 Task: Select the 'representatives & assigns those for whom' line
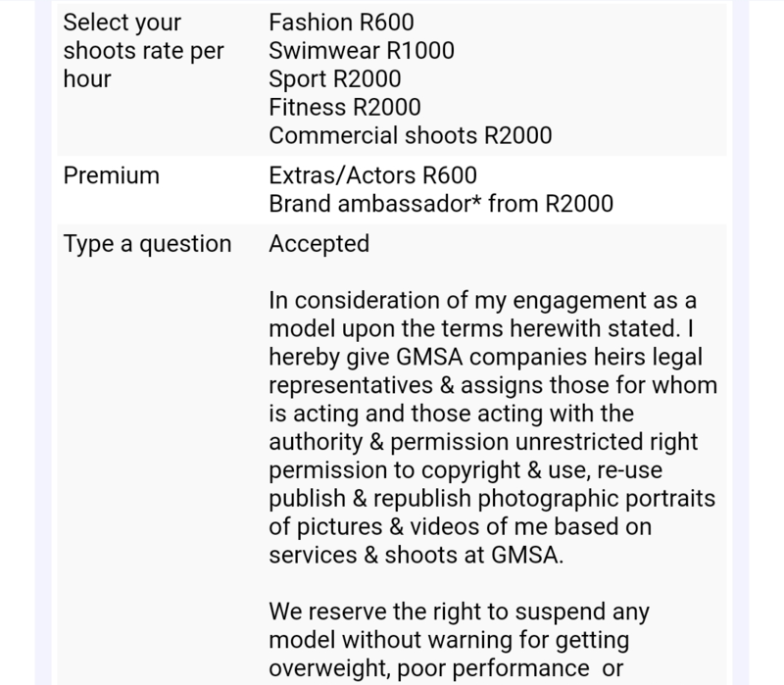493,385
